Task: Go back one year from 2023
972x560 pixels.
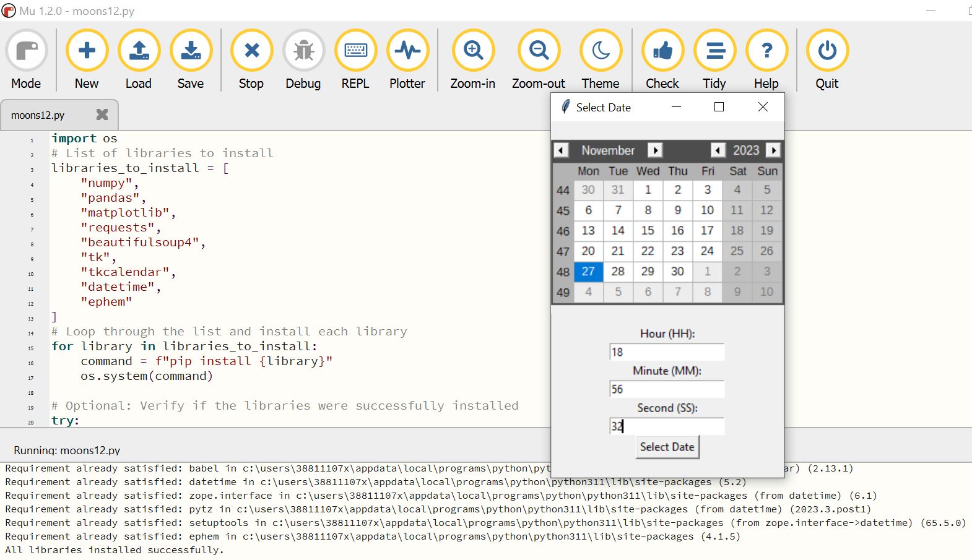Action: pyautogui.click(x=718, y=150)
